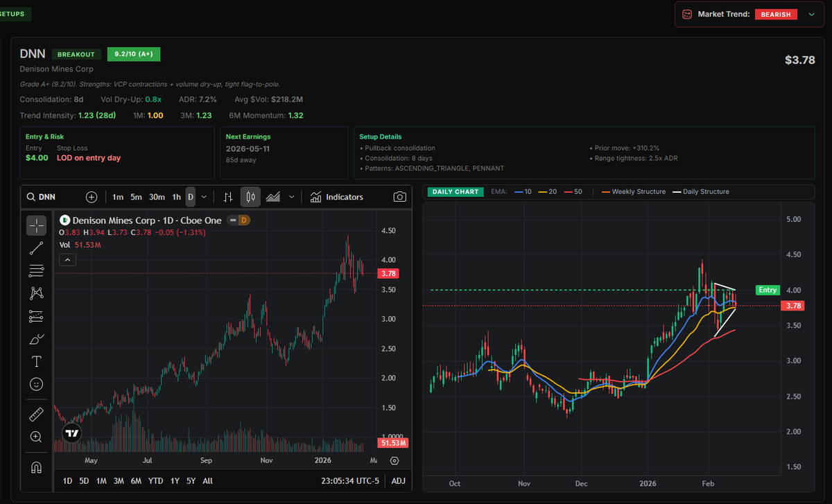This screenshot has height=504, width=832.
Task: Click the DAILY CHART label
Action: tap(456, 191)
